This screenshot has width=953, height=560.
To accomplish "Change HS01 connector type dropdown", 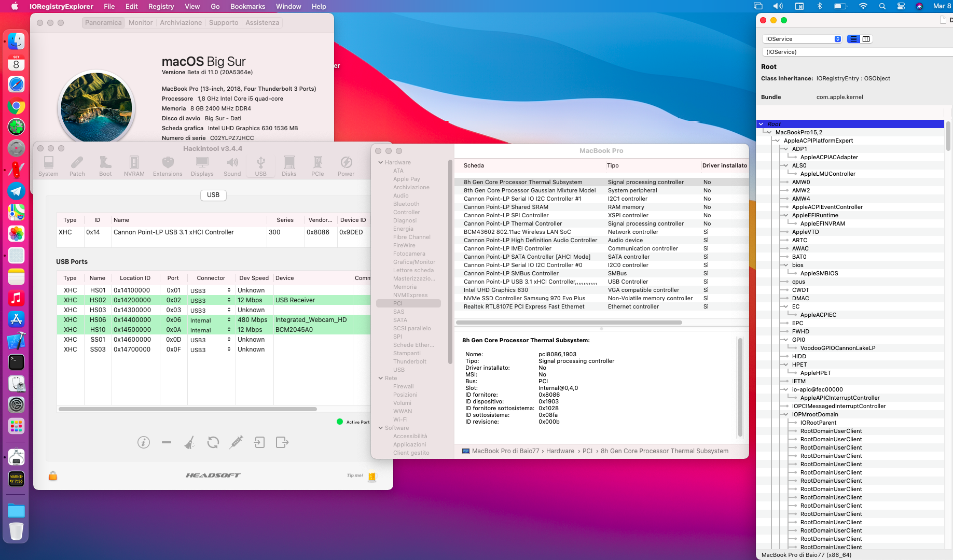I will 211,290.
